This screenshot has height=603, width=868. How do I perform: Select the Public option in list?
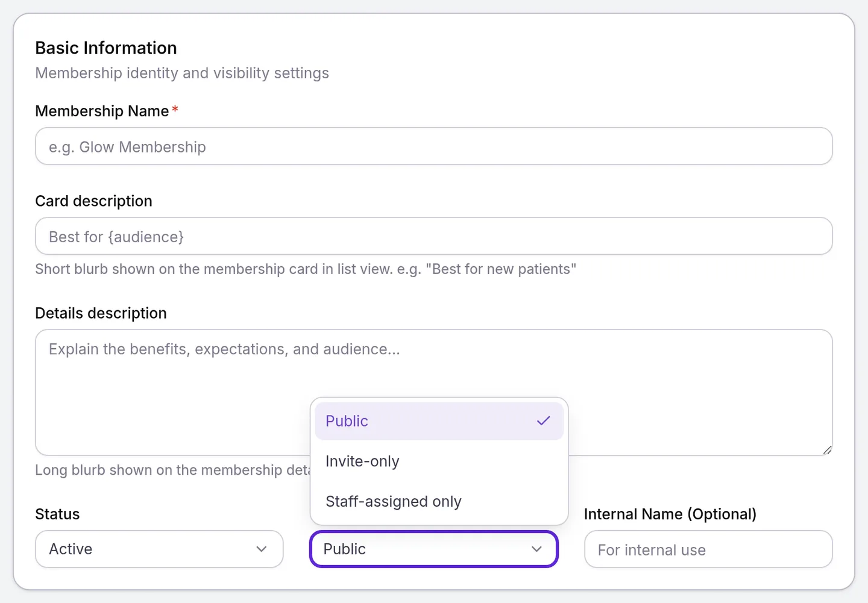[x=439, y=421]
